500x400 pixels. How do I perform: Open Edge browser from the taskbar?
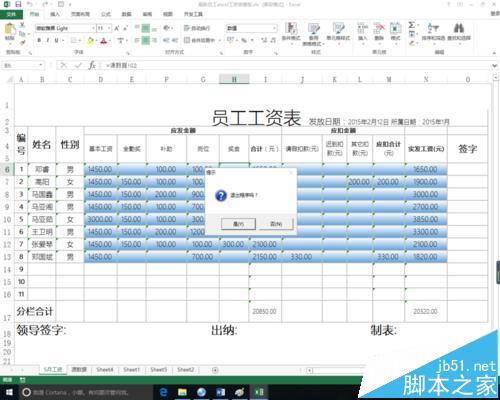click(163, 392)
